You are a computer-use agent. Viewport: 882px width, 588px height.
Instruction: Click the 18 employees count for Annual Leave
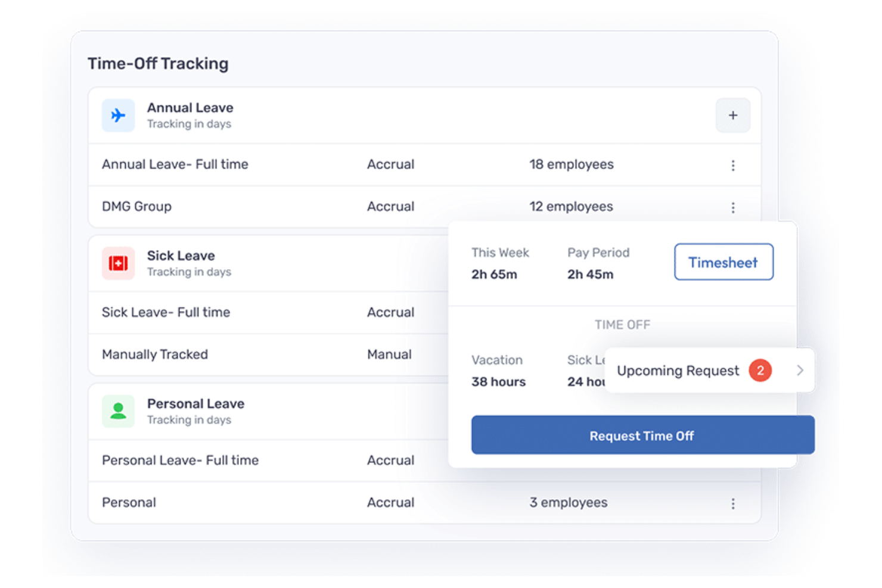(x=571, y=164)
